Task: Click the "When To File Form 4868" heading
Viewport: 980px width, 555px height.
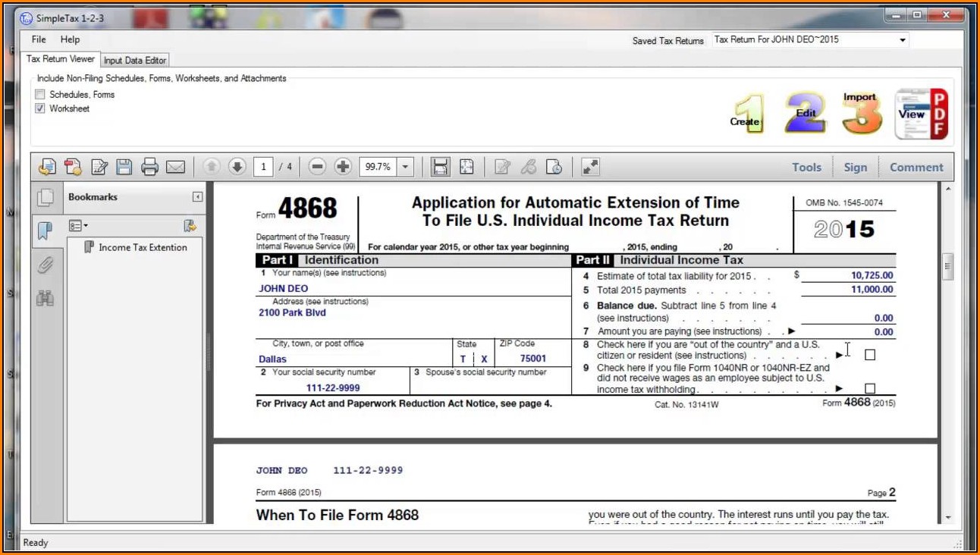Action: point(338,516)
